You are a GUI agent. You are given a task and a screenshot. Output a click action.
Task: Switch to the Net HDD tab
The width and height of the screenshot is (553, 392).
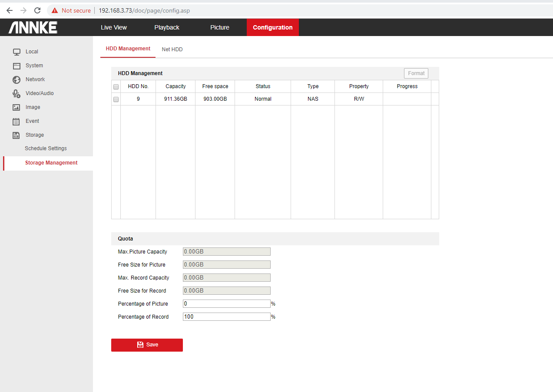click(x=172, y=49)
